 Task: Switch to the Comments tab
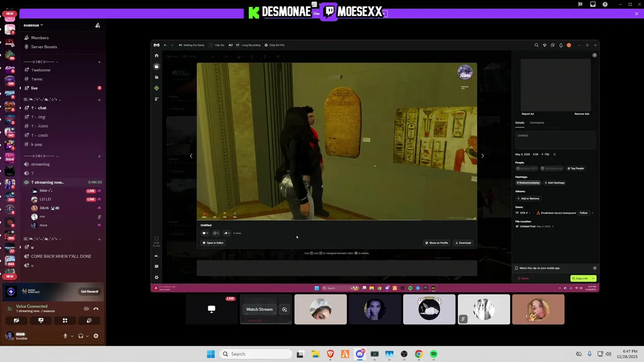tap(537, 123)
